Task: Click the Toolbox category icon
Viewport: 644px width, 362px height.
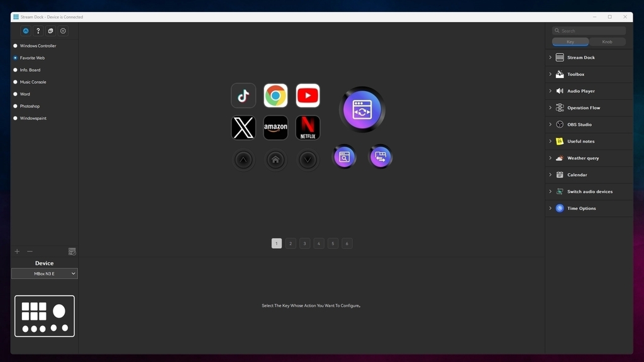Action: coord(560,74)
